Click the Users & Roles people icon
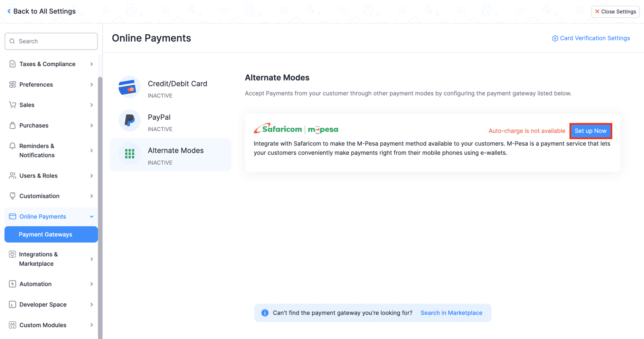Screen dimensions: 644x339 tap(12, 176)
